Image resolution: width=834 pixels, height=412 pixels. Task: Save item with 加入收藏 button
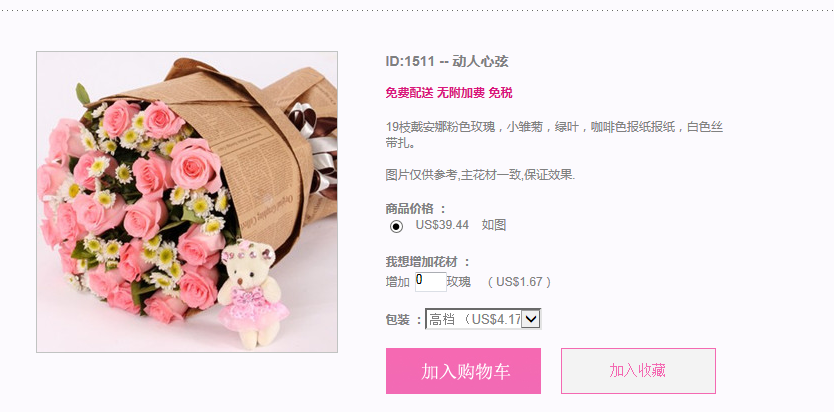pos(638,371)
